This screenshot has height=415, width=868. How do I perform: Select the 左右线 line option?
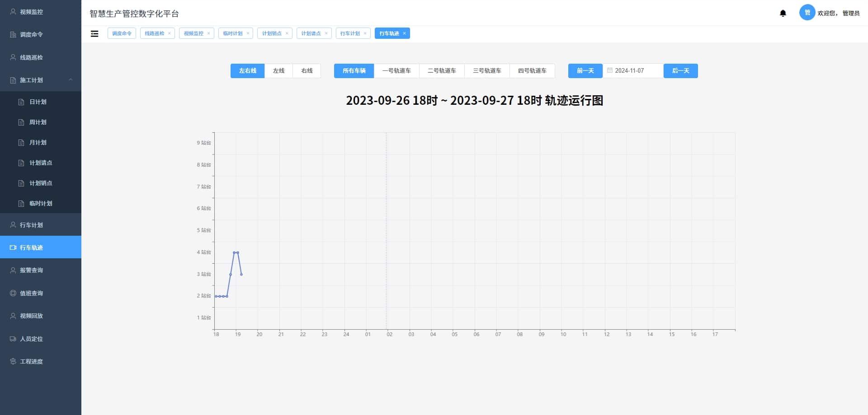pyautogui.click(x=248, y=71)
